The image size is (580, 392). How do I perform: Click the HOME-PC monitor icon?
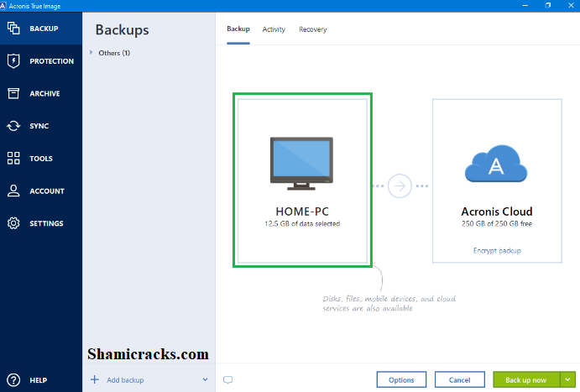301,164
